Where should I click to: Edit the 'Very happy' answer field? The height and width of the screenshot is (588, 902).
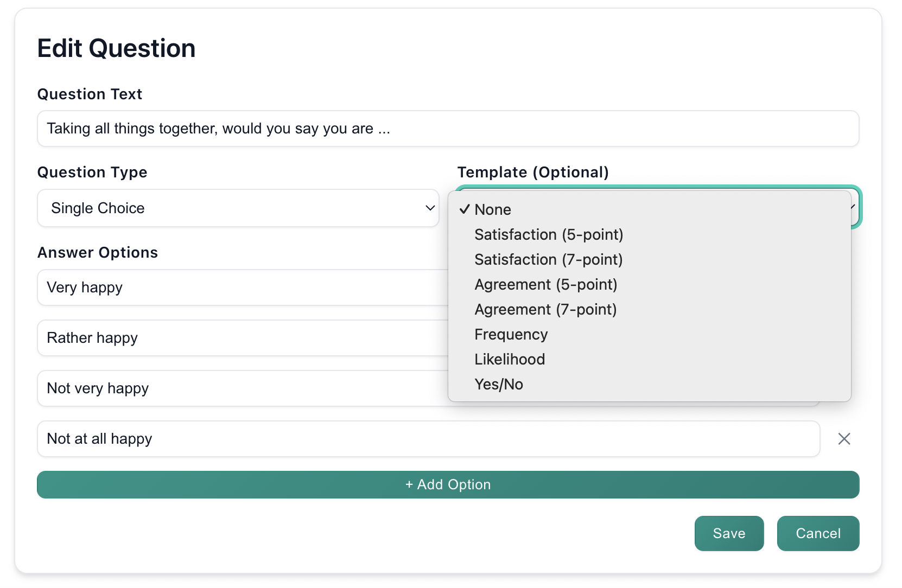(x=243, y=287)
